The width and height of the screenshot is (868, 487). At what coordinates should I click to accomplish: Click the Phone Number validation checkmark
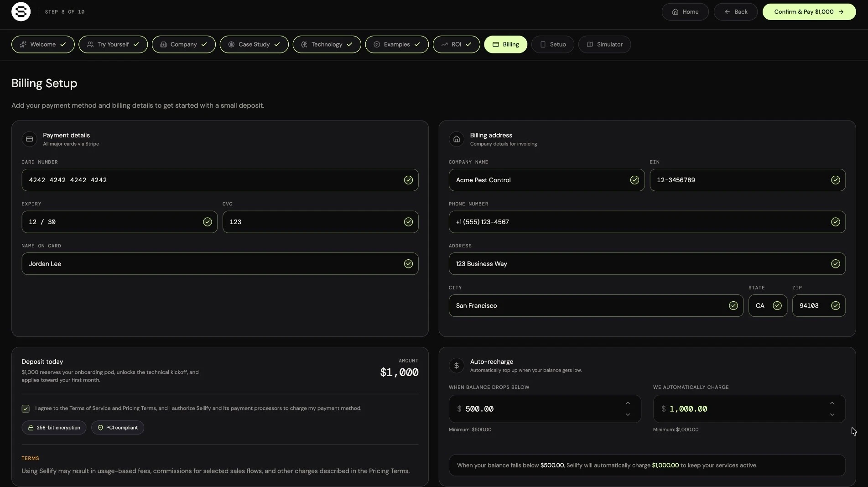tap(835, 222)
